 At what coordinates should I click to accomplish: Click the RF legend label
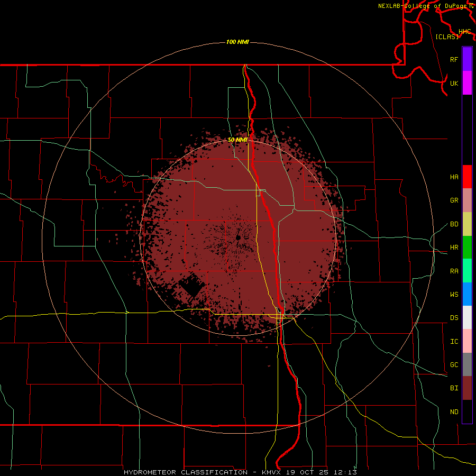click(x=454, y=59)
